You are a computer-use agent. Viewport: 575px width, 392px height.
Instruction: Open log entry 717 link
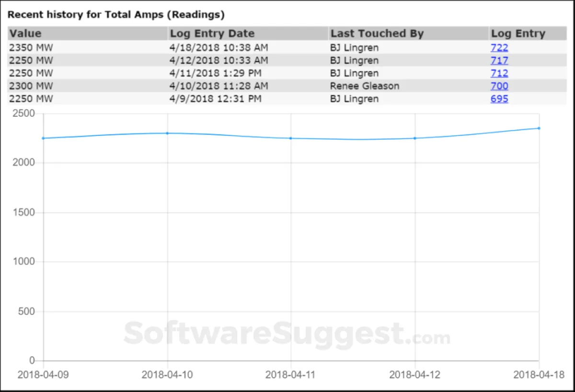(499, 60)
